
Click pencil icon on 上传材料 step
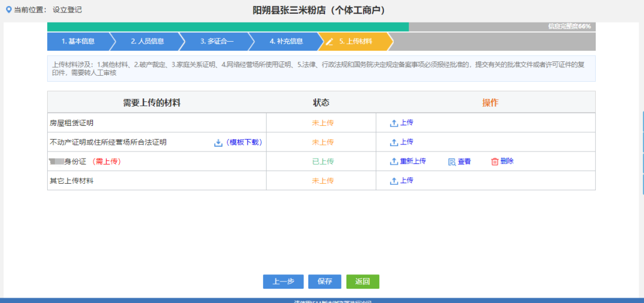point(329,42)
